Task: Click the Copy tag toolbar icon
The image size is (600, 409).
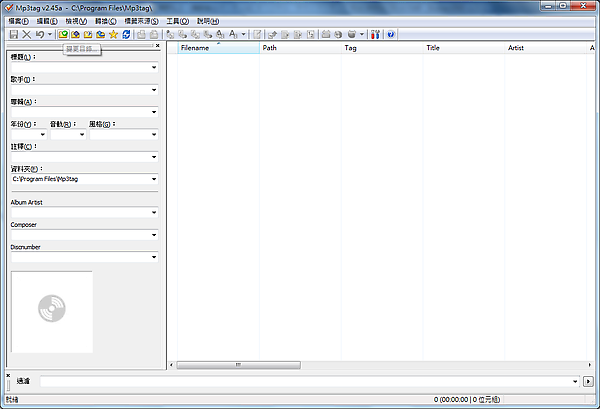Action: (x=141, y=34)
